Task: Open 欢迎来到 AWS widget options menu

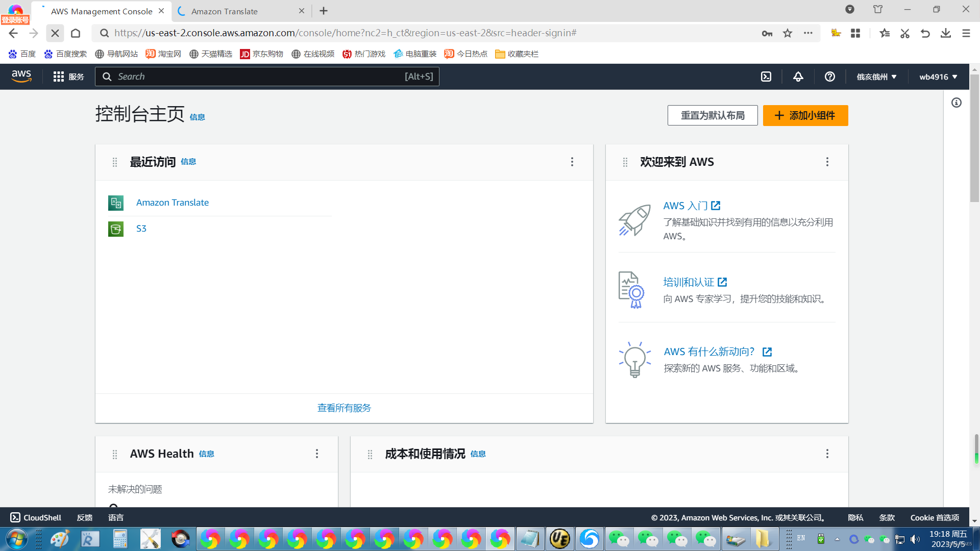Action: pos(827,162)
